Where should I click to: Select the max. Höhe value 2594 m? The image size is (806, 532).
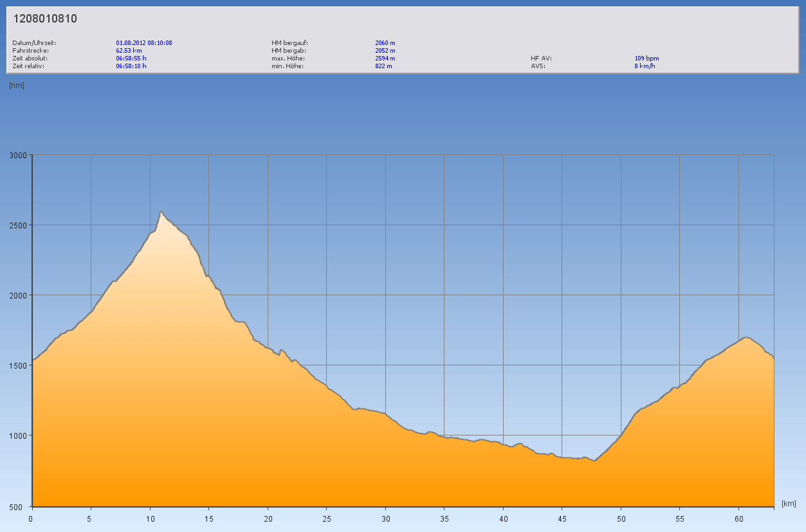pos(385,59)
